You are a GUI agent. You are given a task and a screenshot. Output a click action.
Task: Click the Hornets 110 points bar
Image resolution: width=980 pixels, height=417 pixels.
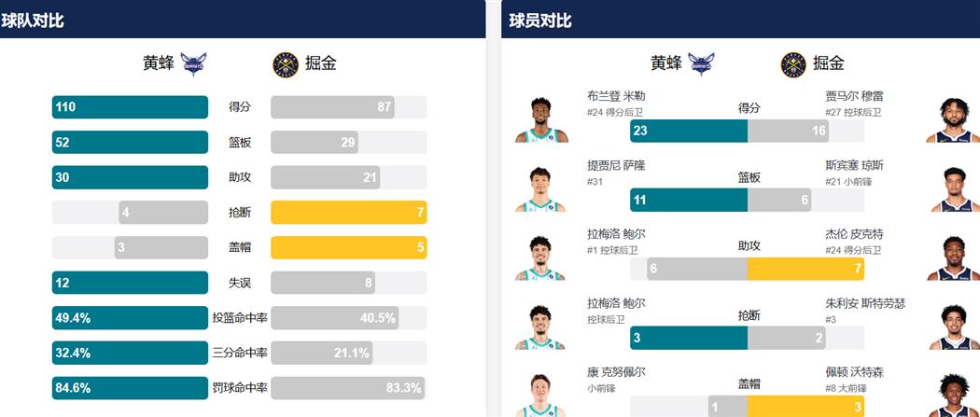point(130,107)
